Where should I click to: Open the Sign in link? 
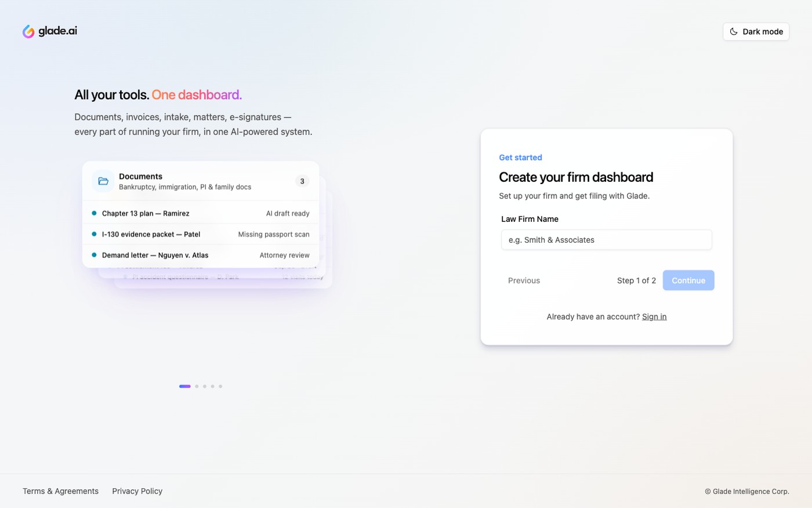click(x=654, y=316)
